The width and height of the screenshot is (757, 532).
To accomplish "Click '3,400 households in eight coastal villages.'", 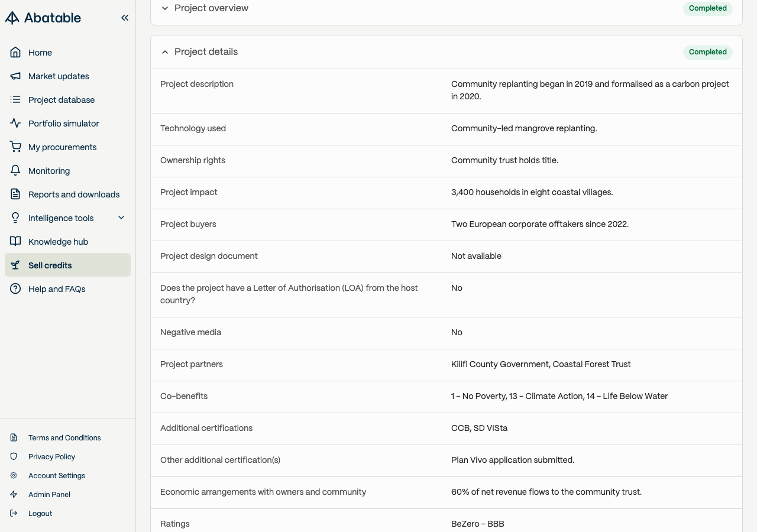I will (532, 192).
